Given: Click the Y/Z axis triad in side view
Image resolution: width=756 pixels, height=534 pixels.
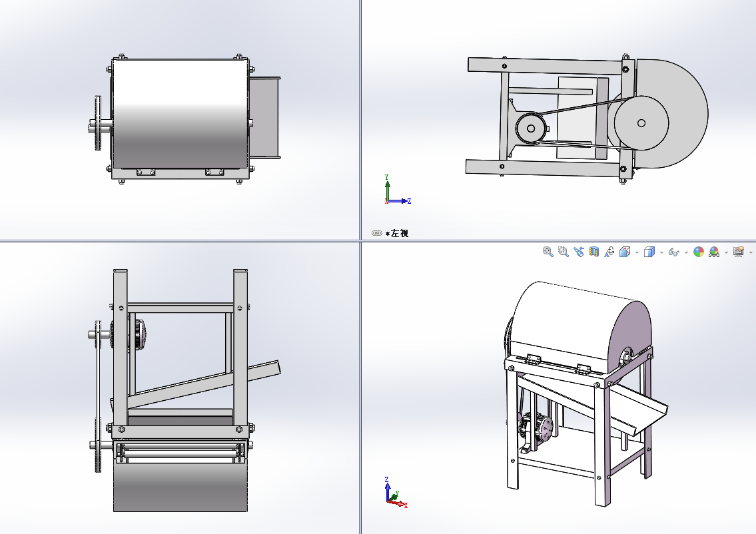Looking at the screenshot, I should click(x=397, y=190).
